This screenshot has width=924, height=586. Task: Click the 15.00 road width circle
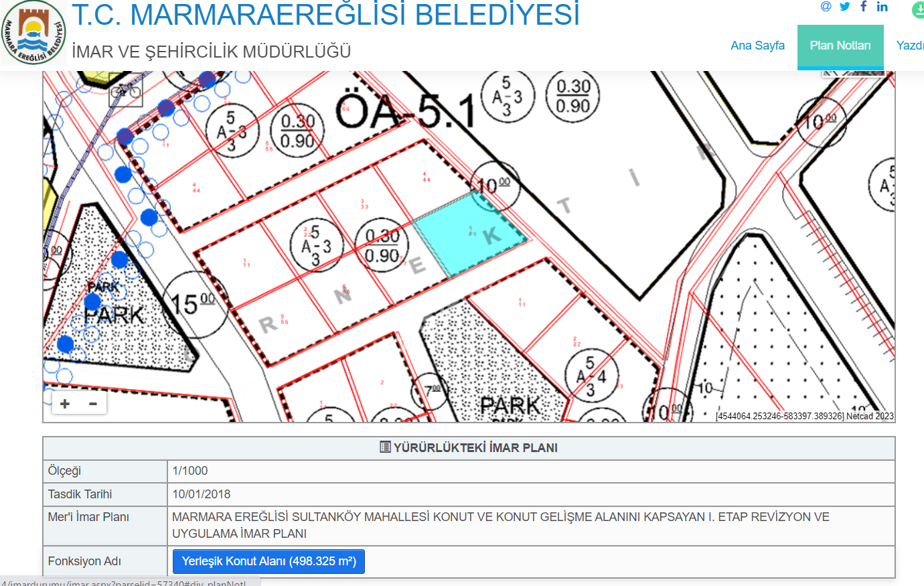tap(194, 305)
